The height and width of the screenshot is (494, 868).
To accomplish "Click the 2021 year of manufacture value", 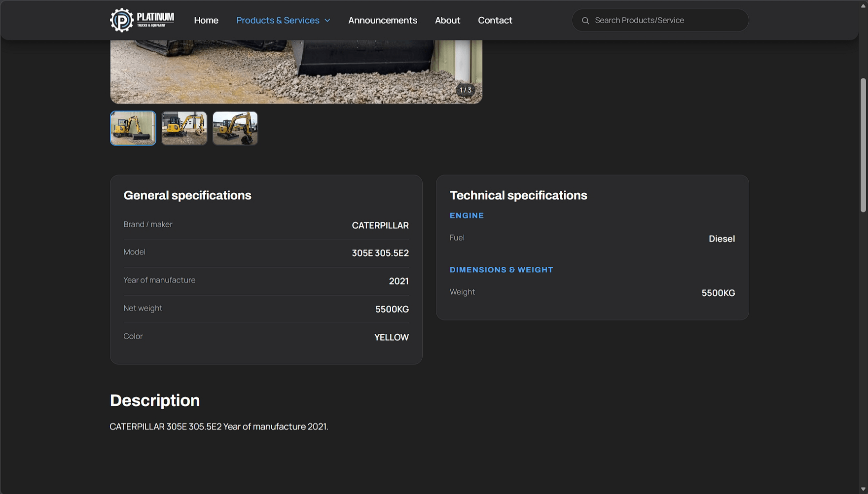I will (x=398, y=281).
